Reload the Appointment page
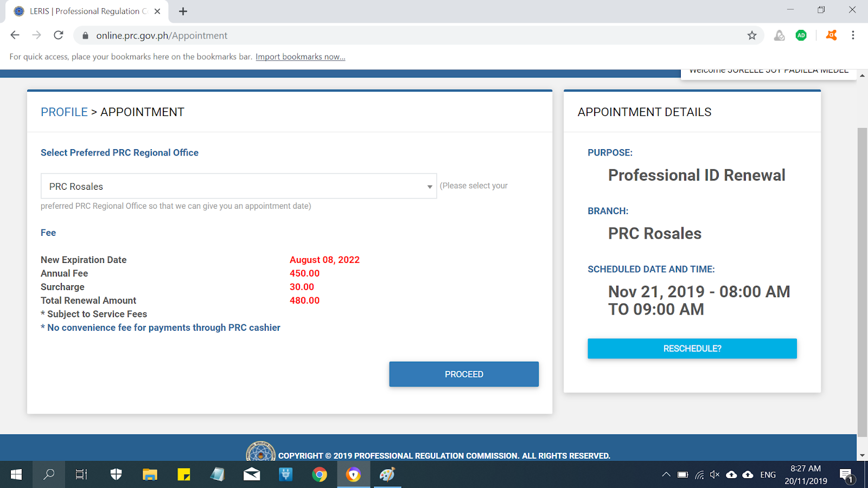This screenshot has width=868, height=488. [x=59, y=35]
